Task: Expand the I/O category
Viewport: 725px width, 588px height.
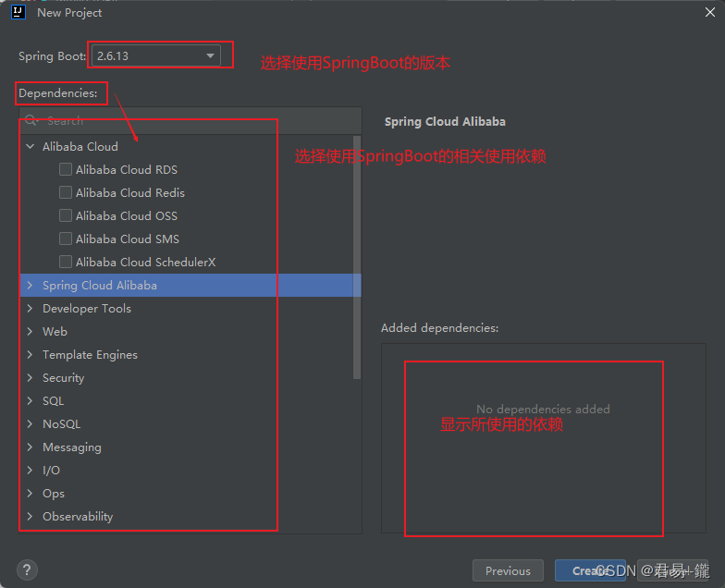Action: tap(30, 470)
